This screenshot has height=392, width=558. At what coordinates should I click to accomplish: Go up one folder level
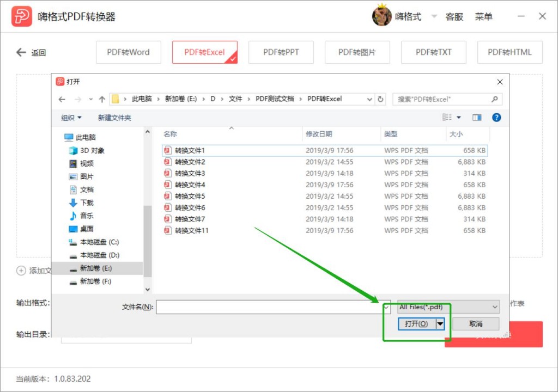coord(102,99)
